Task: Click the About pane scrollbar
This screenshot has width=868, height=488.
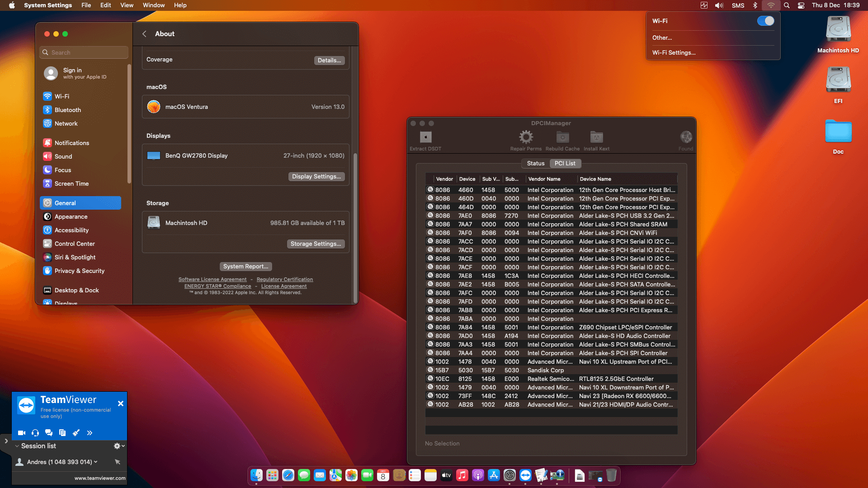Action: click(x=355, y=227)
